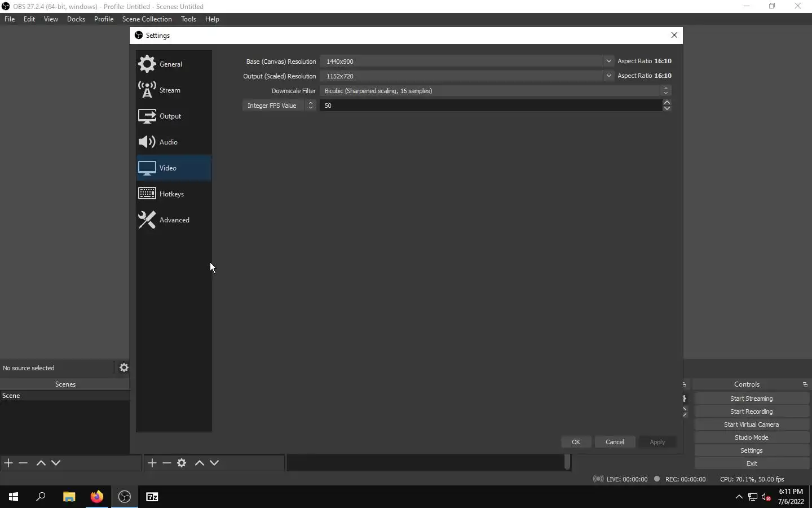Click Base Resolution field showing 1440x900
The width and height of the screenshot is (812, 508).
pos(461,61)
